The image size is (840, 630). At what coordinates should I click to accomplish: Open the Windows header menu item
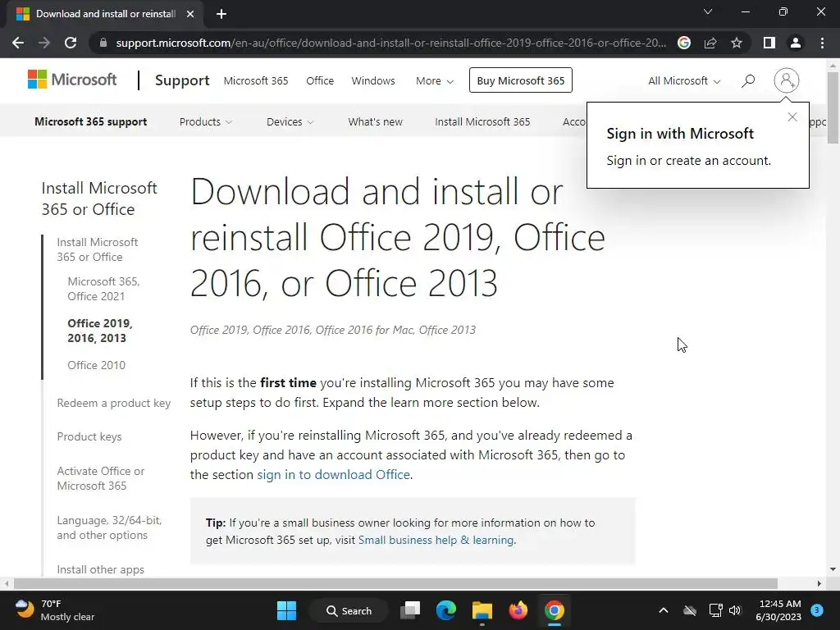point(373,81)
